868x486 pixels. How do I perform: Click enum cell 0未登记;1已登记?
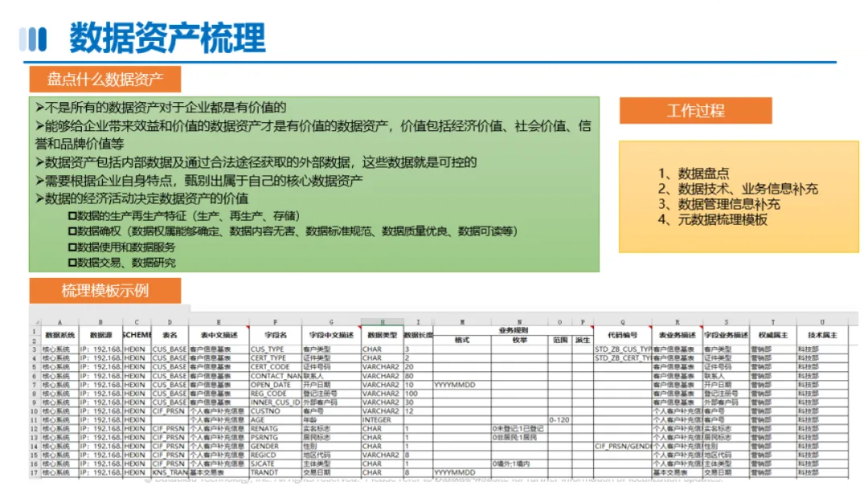coord(519,428)
